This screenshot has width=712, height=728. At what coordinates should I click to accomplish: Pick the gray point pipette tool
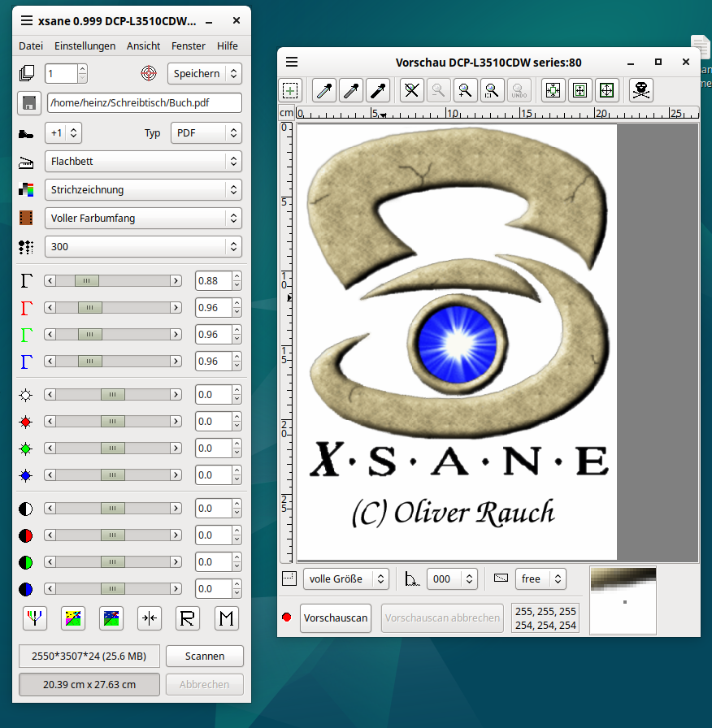coord(351,90)
